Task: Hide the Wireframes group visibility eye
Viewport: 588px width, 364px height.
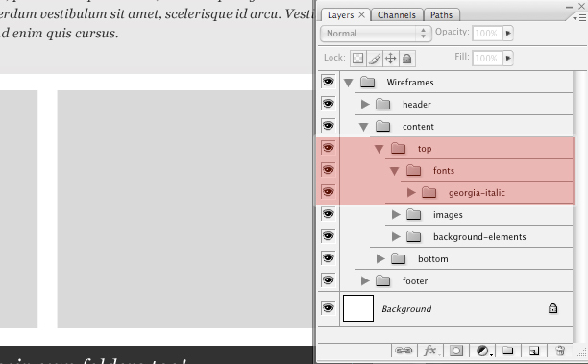Action: click(x=329, y=82)
